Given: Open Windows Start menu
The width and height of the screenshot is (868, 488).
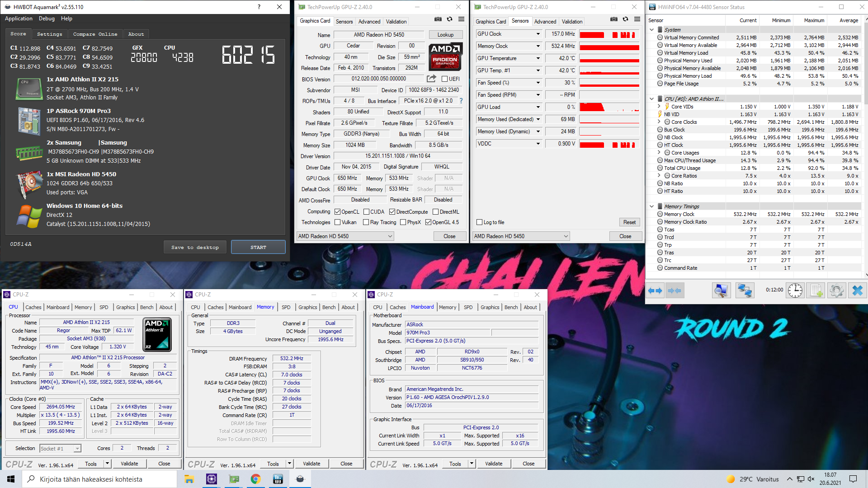Looking at the screenshot, I should (11, 479).
